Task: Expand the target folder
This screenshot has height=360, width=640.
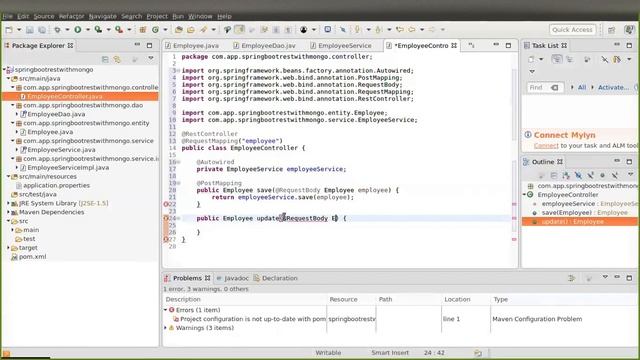Action: [x=8, y=248]
